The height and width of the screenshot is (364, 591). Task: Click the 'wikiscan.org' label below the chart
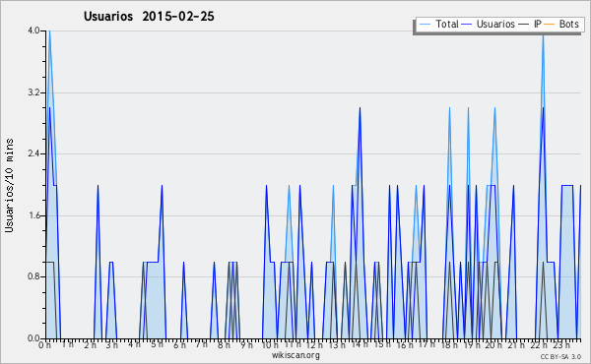(295, 355)
